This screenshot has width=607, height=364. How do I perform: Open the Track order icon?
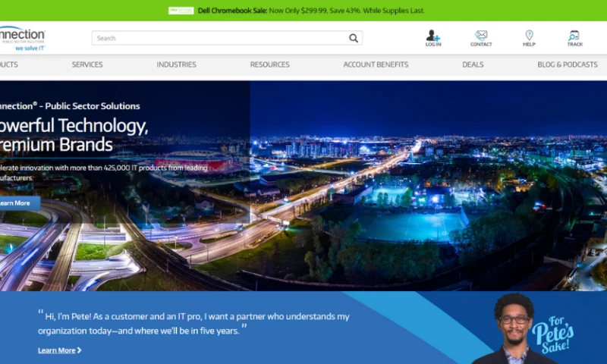point(574,36)
